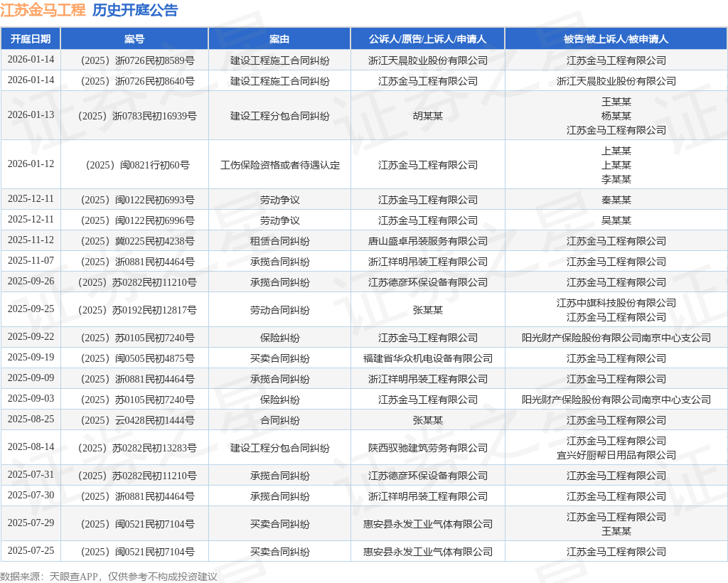Click defendant 杨某某
The height and width of the screenshot is (583, 728).
[616, 116]
